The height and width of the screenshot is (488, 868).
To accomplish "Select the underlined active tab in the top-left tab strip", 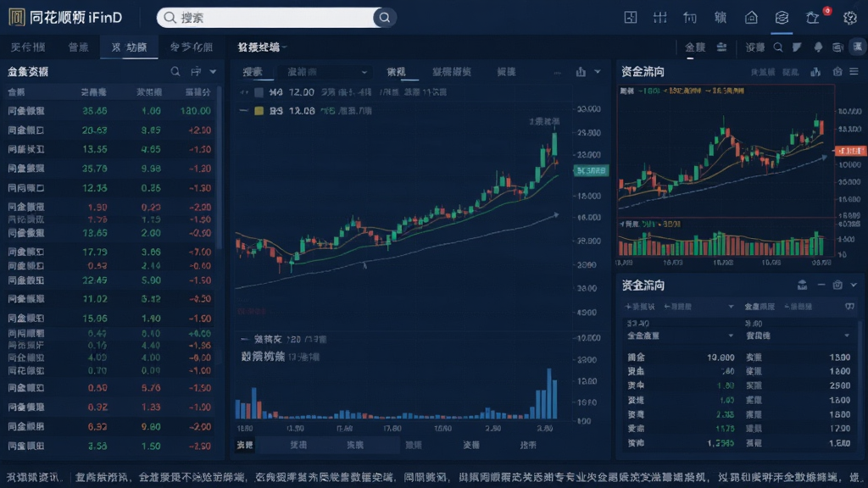I will (x=129, y=47).
